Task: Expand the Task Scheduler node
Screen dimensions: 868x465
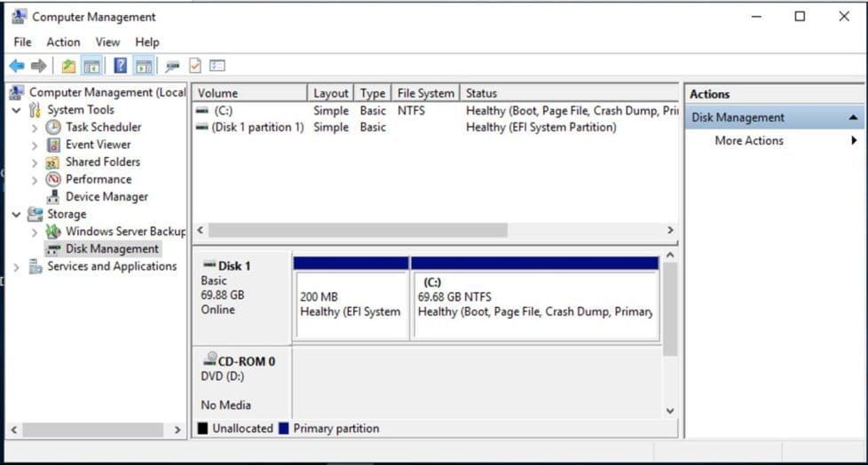Action: [35, 128]
